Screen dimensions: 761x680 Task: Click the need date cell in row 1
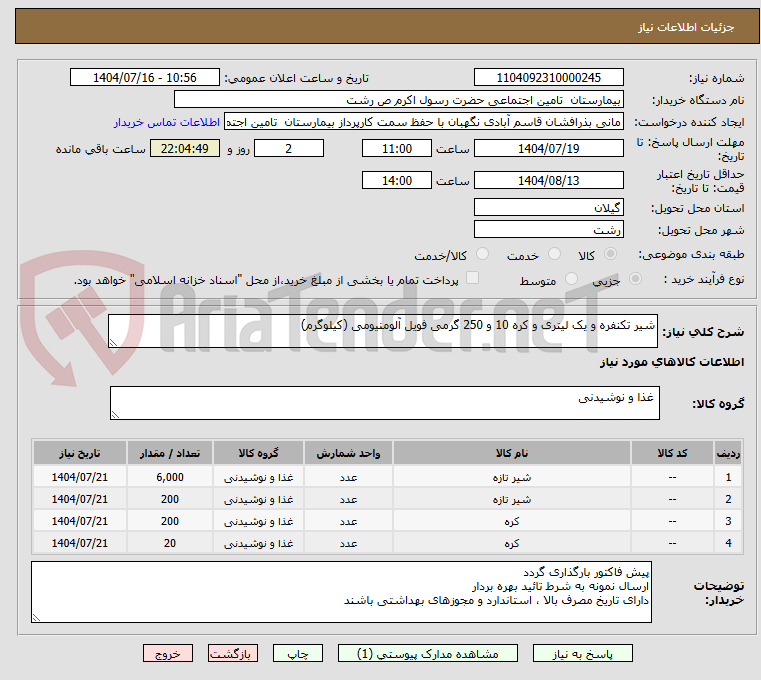tap(80, 478)
